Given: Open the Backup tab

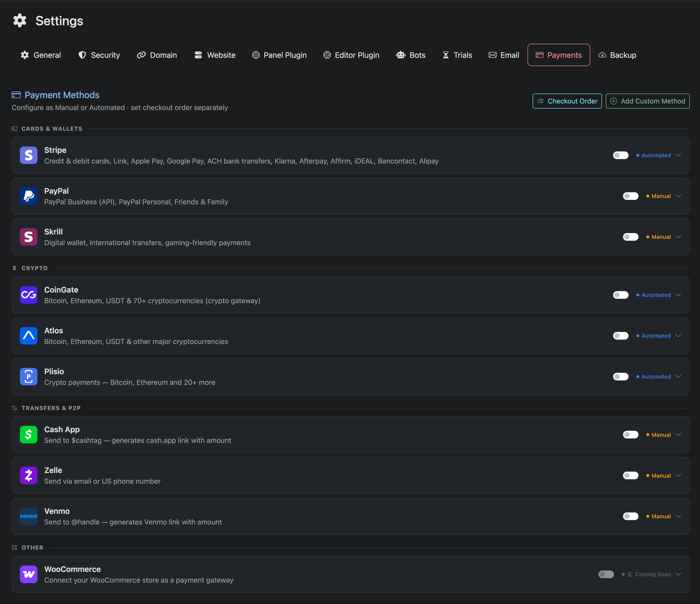Looking at the screenshot, I should 617,55.
